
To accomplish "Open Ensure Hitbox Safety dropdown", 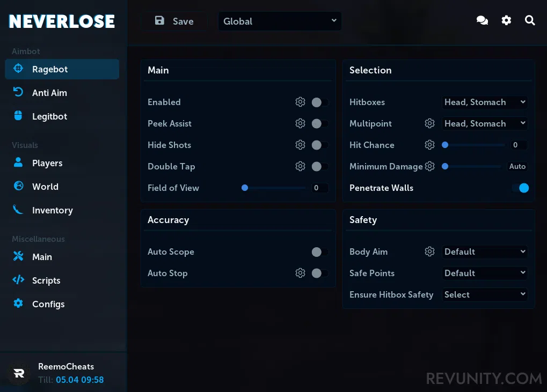I will tap(485, 294).
